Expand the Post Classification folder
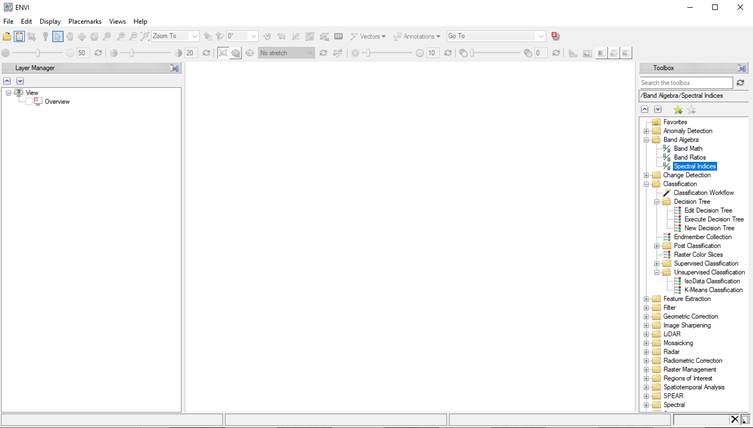The width and height of the screenshot is (753, 428). pos(657,246)
